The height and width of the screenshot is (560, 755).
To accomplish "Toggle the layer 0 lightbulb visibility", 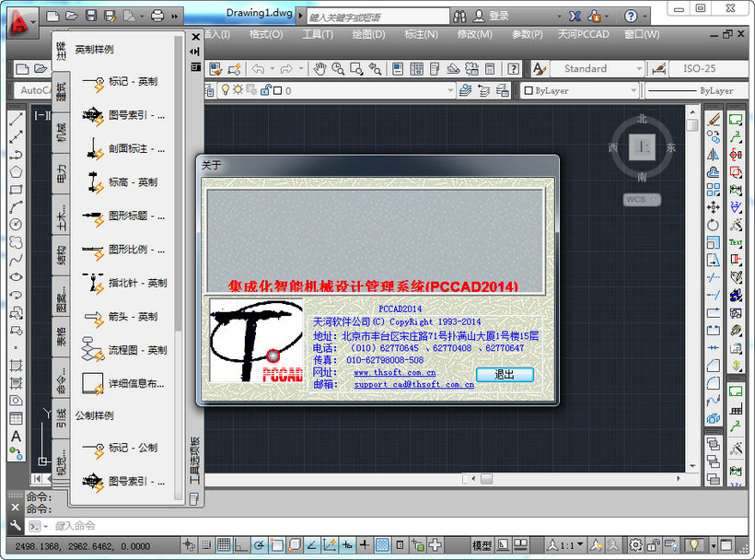I will [x=227, y=88].
